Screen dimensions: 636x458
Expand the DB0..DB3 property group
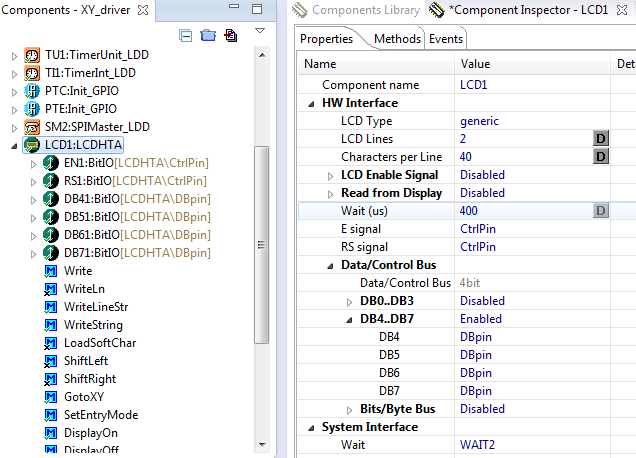click(x=349, y=302)
